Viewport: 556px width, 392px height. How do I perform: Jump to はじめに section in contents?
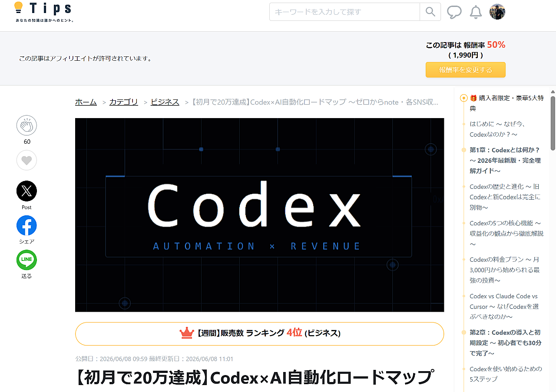[498, 129]
